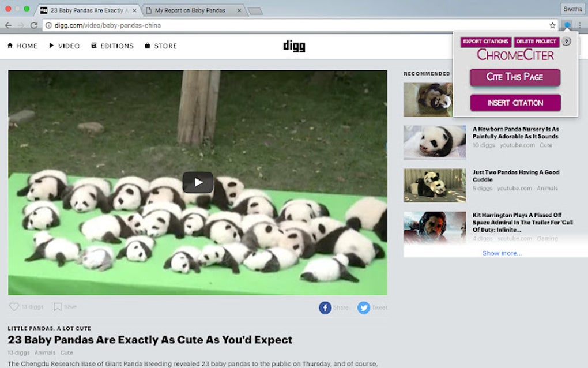Click the browser address bar
The width and height of the screenshot is (588, 368).
(x=231, y=25)
